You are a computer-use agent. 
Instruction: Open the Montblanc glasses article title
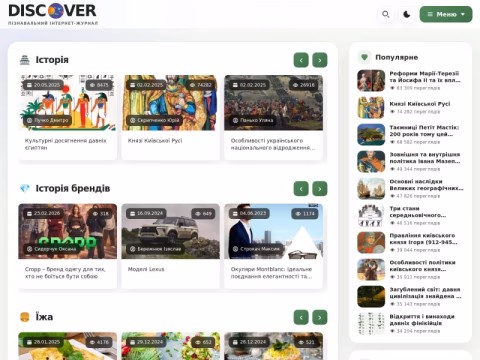(271, 273)
